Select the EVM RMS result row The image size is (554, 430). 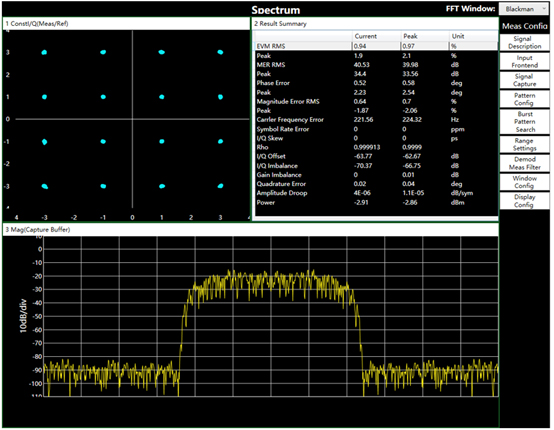pos(376,46)
